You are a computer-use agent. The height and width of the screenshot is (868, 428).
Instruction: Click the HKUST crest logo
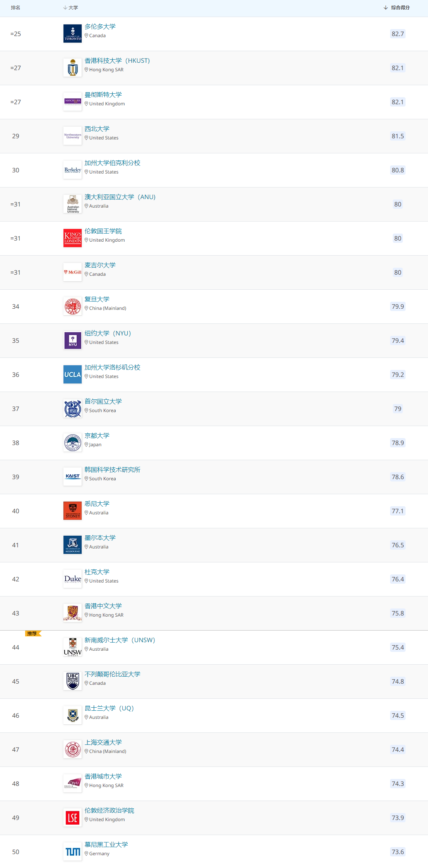pos(73,68)
